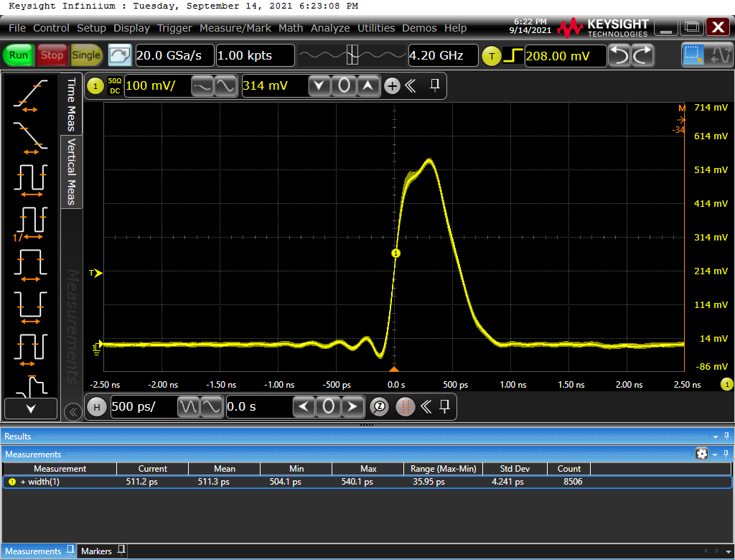Select the fall time measurement icon
735x560 pixels.
[x=30, y=135]
